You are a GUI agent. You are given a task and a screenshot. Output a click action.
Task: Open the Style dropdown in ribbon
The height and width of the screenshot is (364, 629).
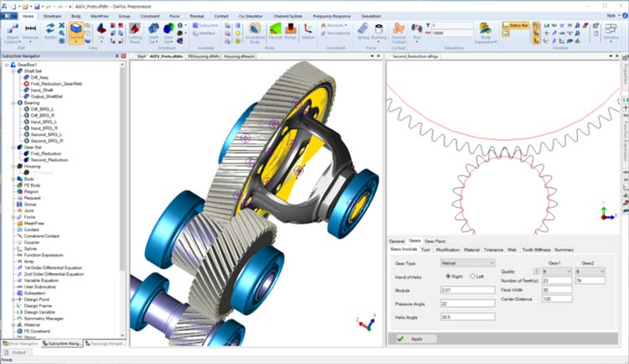tap(613, 16)
